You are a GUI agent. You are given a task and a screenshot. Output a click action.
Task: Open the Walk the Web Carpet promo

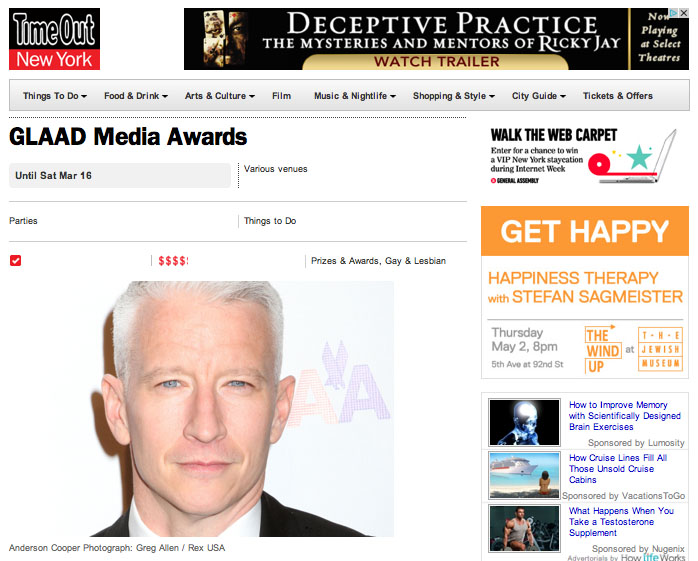click(585, 156)
